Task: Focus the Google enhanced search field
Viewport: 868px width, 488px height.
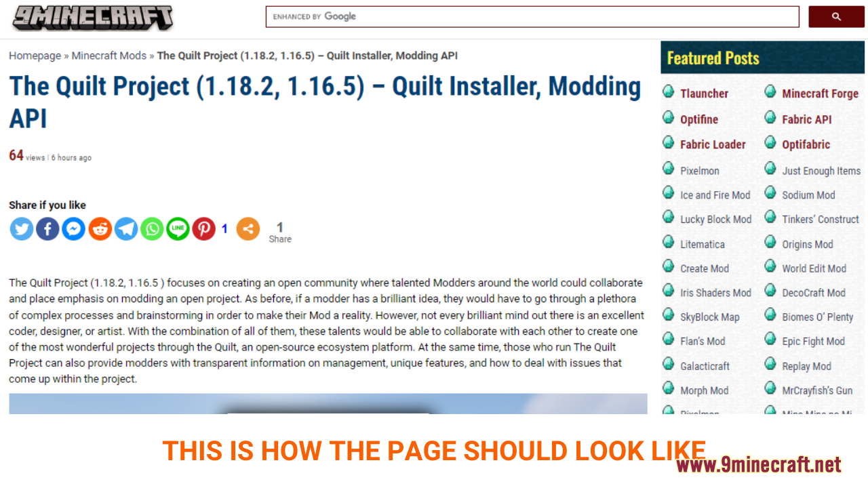Action: click(x=532, y=17)
